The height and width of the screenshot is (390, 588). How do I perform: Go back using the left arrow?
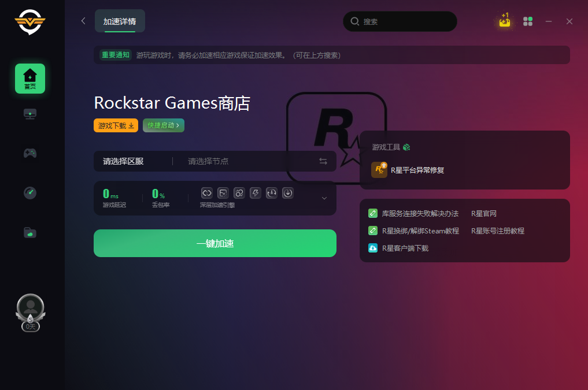click(x=83, y=21)
